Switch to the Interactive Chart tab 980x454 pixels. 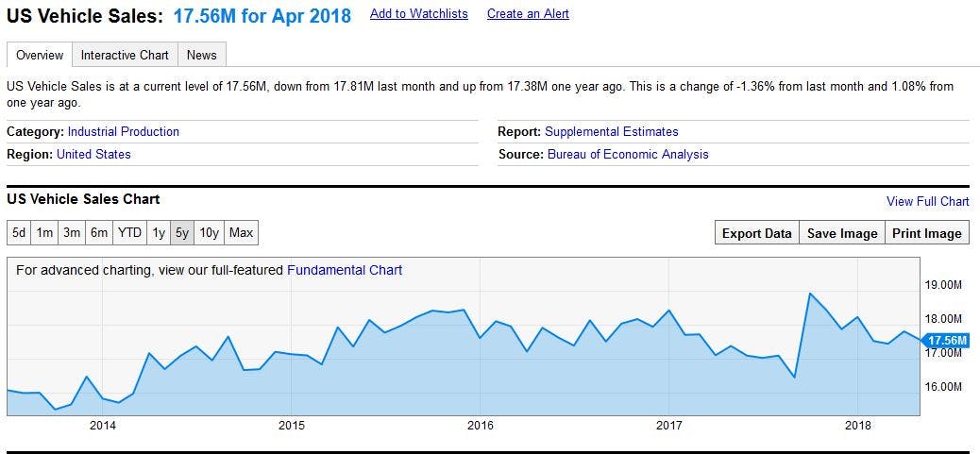[x=125, y=55]
